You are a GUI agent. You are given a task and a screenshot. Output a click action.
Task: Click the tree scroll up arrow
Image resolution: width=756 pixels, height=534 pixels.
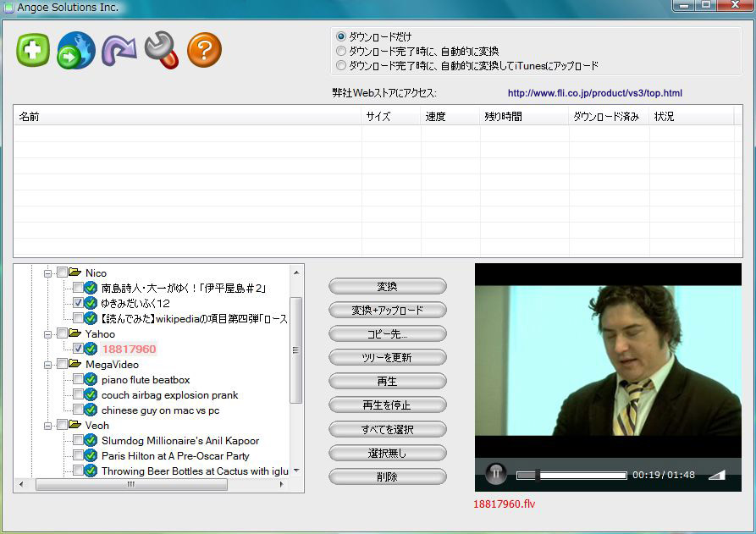tap(296, 273)
